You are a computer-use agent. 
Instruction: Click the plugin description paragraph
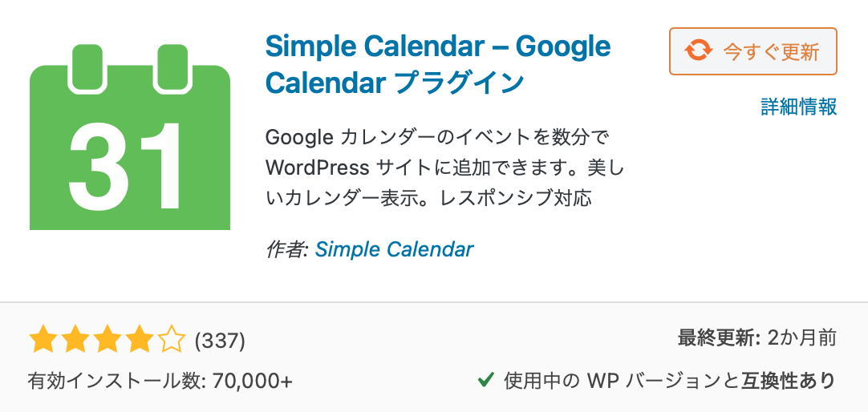(433, 167)
